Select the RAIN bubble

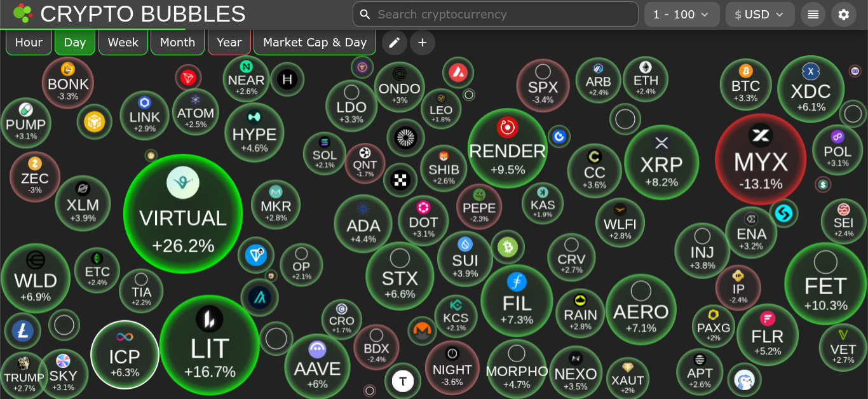tap(580, 313)
